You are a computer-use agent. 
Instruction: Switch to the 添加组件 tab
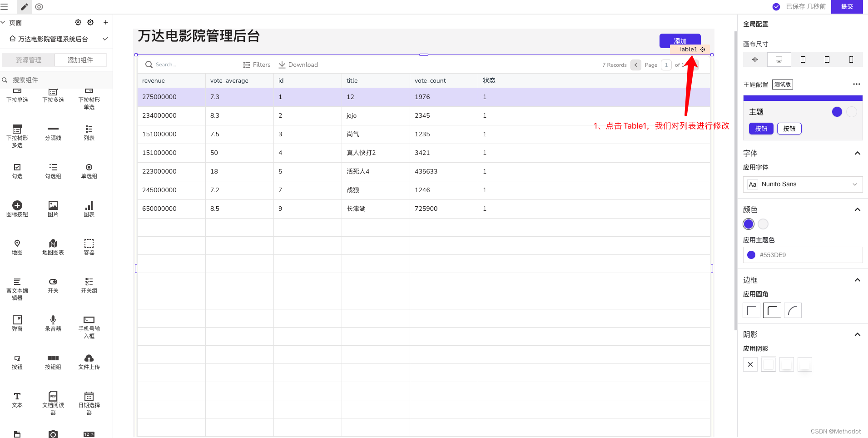[80, 60]
